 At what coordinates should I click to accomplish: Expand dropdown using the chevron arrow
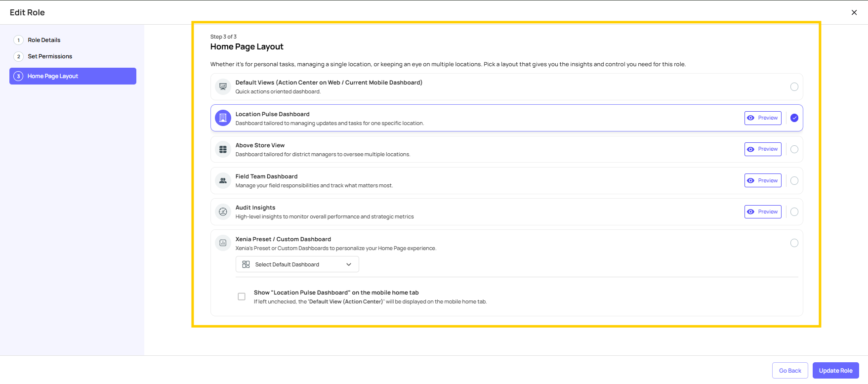tap(349, 264)
